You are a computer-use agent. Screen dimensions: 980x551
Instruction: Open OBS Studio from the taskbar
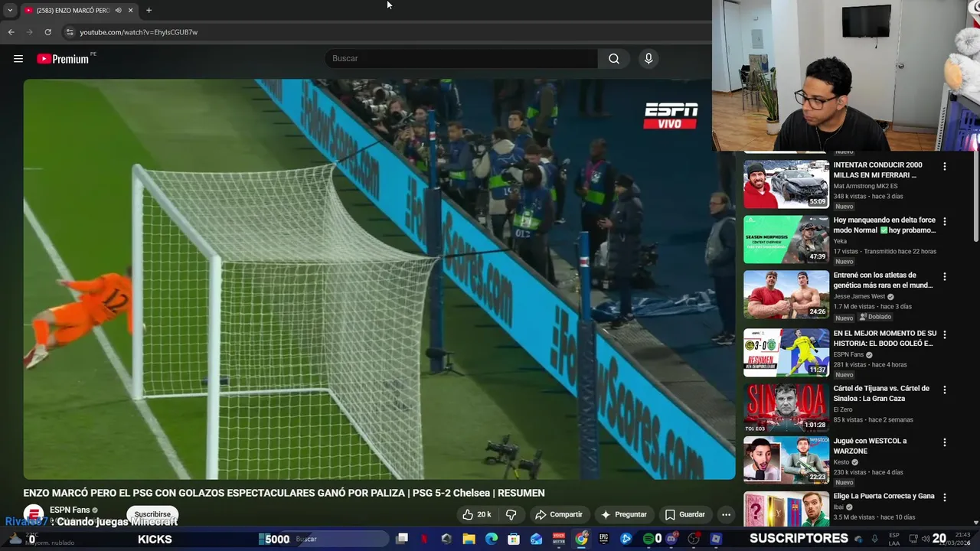point(694,539)
